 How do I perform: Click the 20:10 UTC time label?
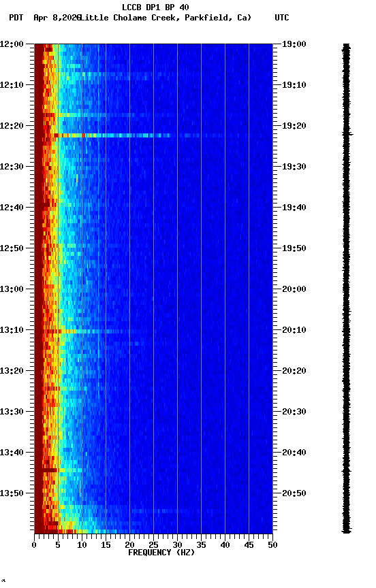(294, 330)
